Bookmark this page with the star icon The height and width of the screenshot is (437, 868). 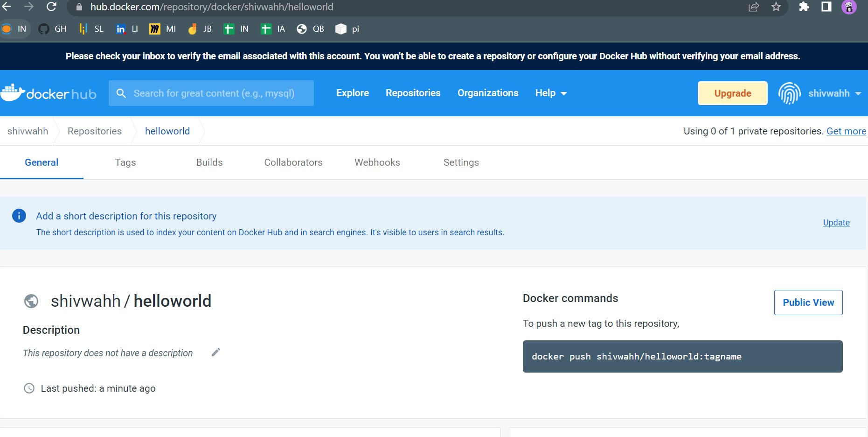coord(776,7)
